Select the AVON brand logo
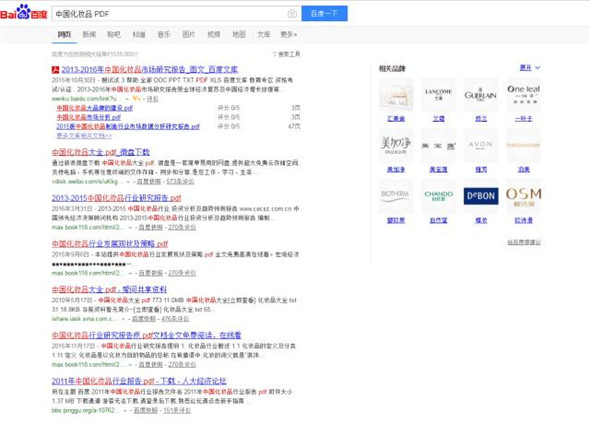 point(481,145)
